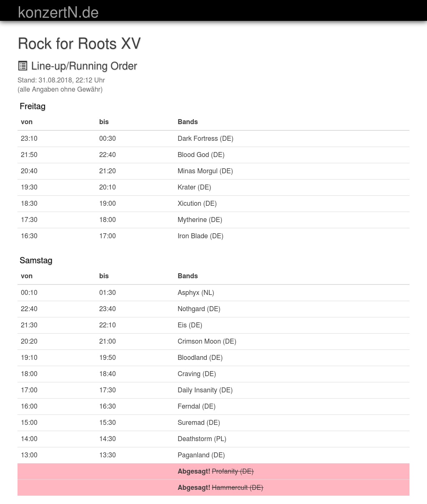This screenshot has width=427, height=504.
Task: Open Nothgard (DE) band entry
Action: point(198,309)
